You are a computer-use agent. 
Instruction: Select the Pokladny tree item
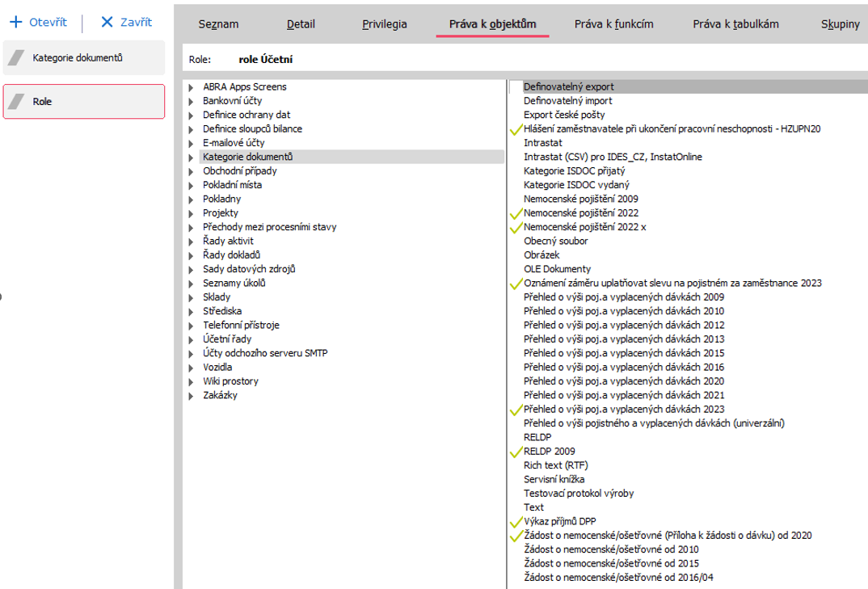pyautogui.click(x=221, y=199)
